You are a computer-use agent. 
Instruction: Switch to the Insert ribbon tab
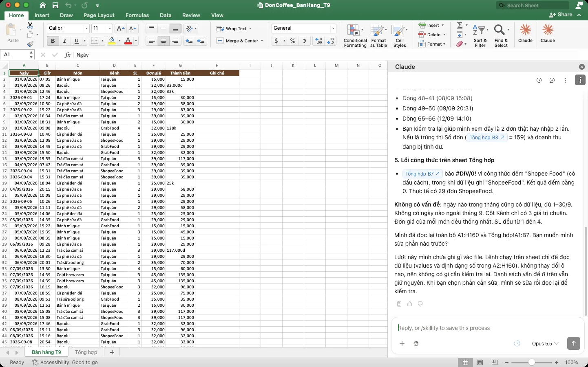tap(42, 15)
